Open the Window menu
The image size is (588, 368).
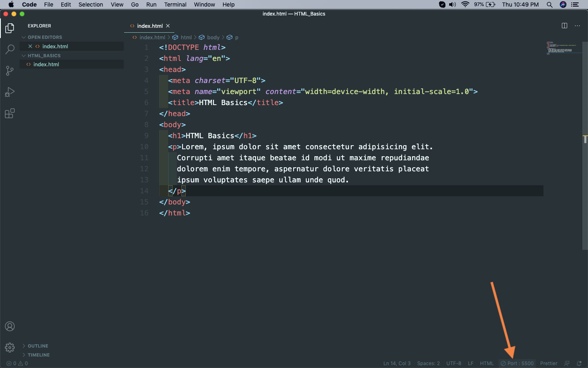click(204, 4)
